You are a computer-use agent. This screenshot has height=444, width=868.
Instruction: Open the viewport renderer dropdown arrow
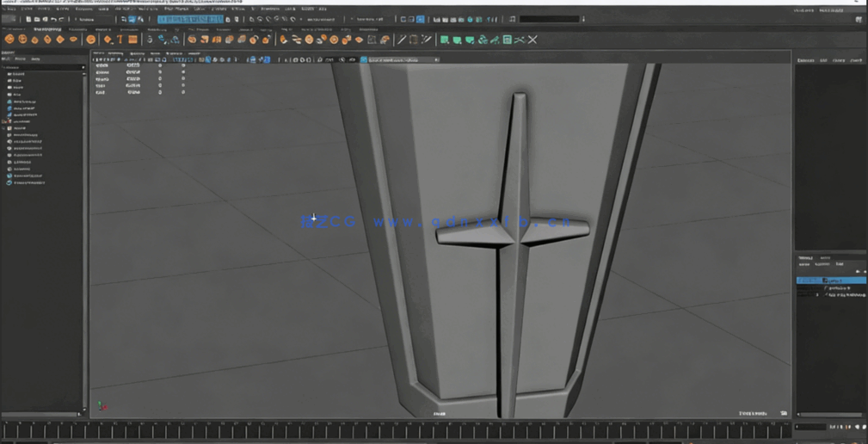click(x=437, y=60)
